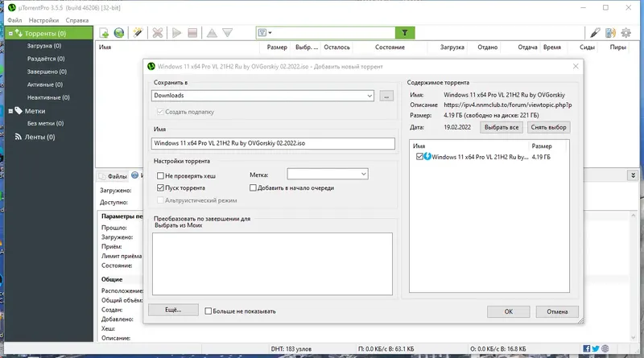The image size is (644, 358).
Task: Click the Remove torrent X icon
Action: (157, 33)
